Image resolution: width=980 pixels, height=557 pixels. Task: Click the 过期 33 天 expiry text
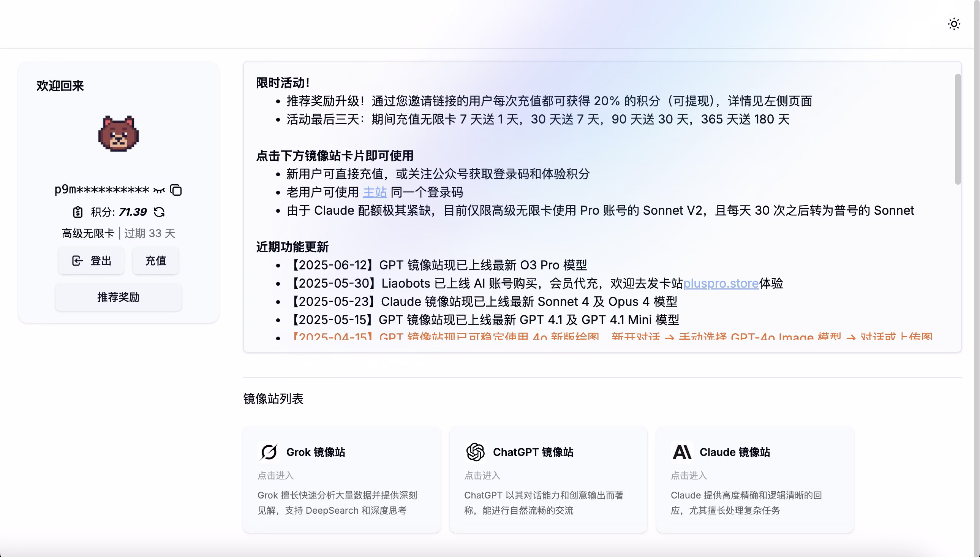click(x=150, y=233)
